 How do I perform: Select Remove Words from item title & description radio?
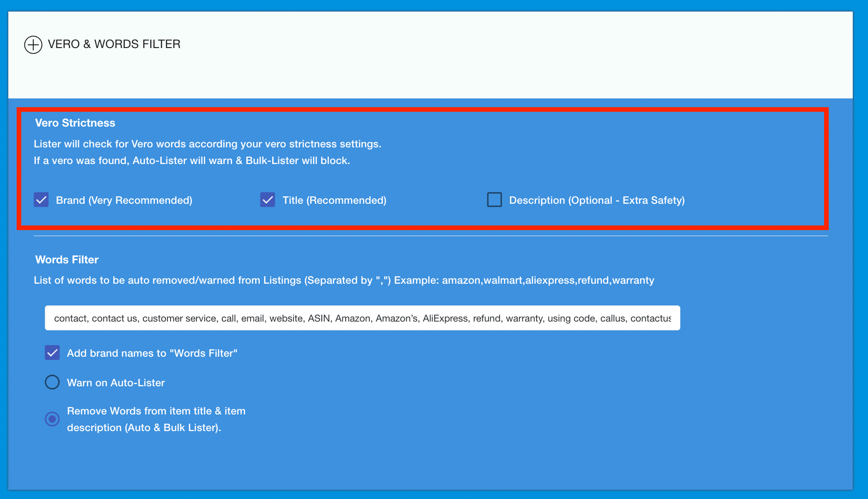tap(52, 419)
